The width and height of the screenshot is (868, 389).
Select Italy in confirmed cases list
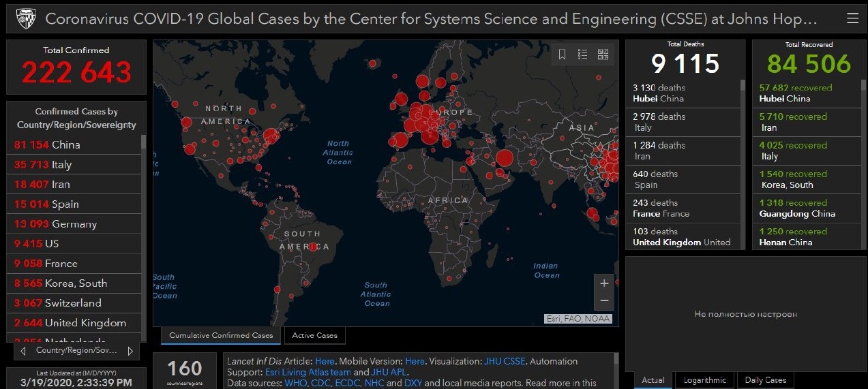point(74,164)
